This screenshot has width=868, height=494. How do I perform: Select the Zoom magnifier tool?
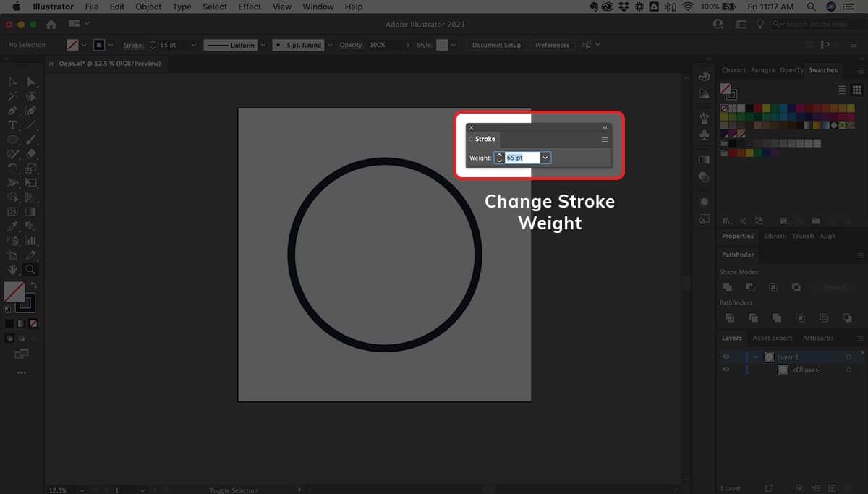pos(30,269)
